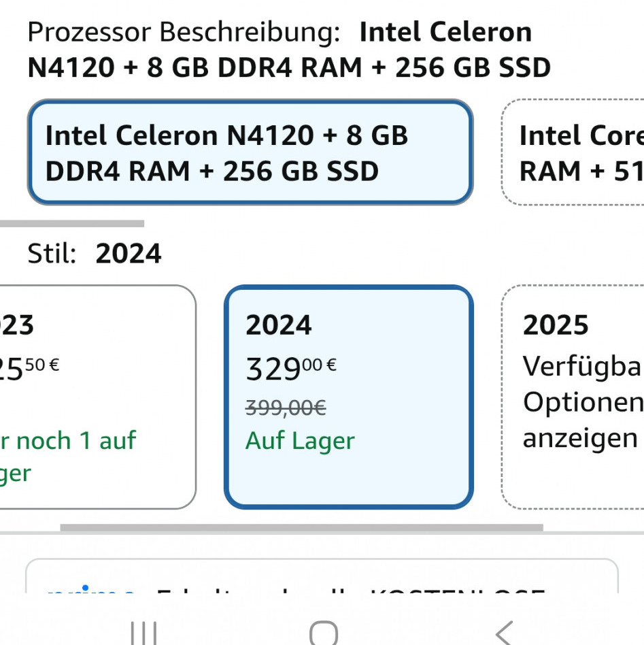
Task: Click the "Stil: 2024" label
Action: tap(95, 254)
